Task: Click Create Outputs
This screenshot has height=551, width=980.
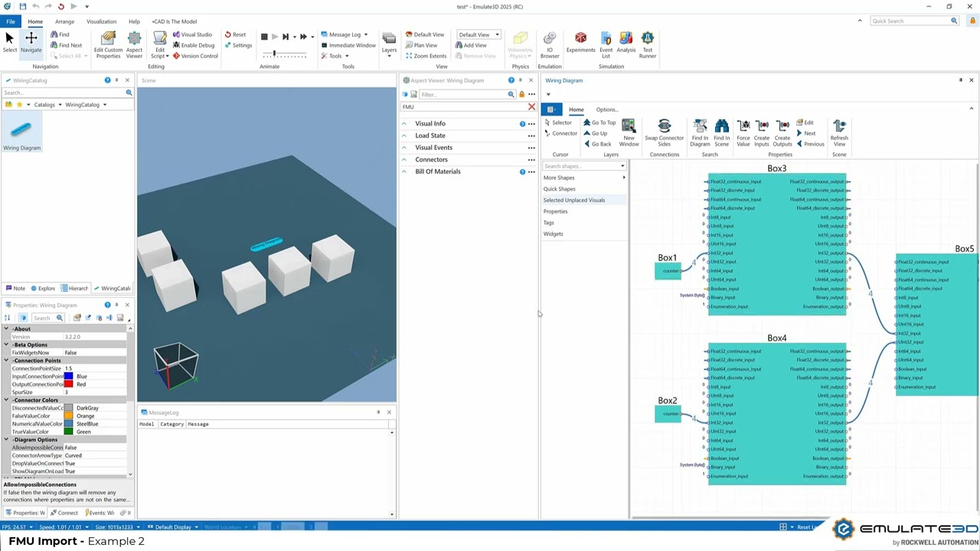Action: pos(782,132)
